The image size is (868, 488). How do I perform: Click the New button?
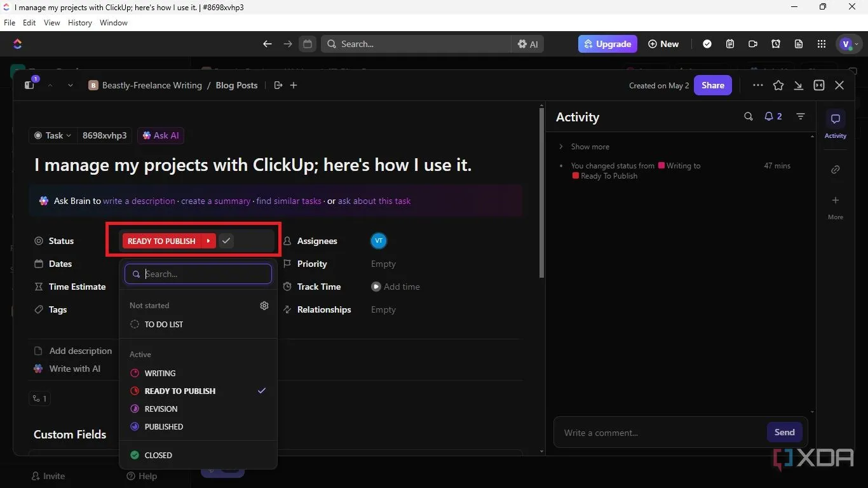[x=663, y=44]
